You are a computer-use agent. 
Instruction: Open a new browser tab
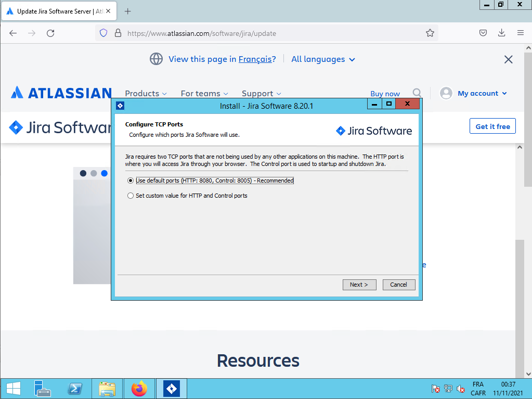point(127,11)
